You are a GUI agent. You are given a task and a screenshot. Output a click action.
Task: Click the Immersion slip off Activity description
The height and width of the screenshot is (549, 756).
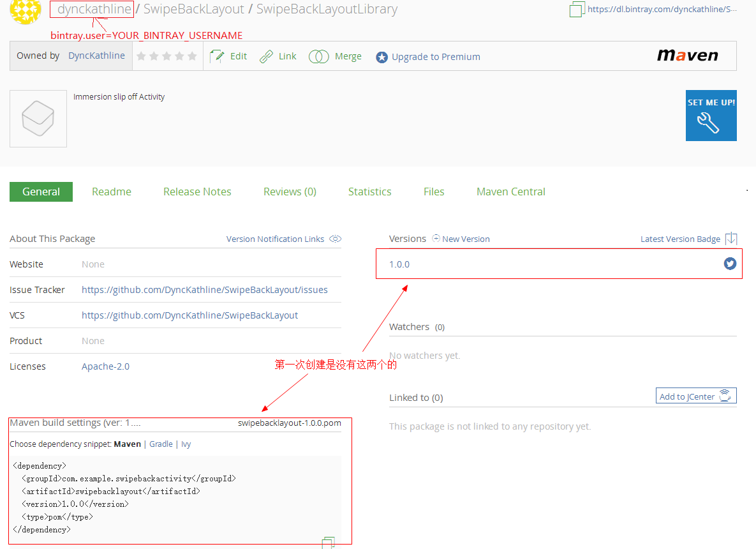119,96
